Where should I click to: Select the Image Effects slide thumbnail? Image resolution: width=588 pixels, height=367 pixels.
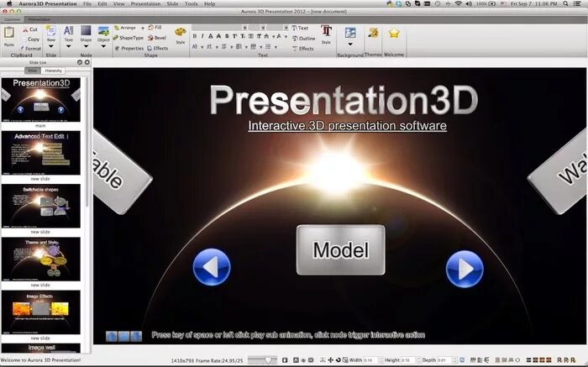(41, 312)
